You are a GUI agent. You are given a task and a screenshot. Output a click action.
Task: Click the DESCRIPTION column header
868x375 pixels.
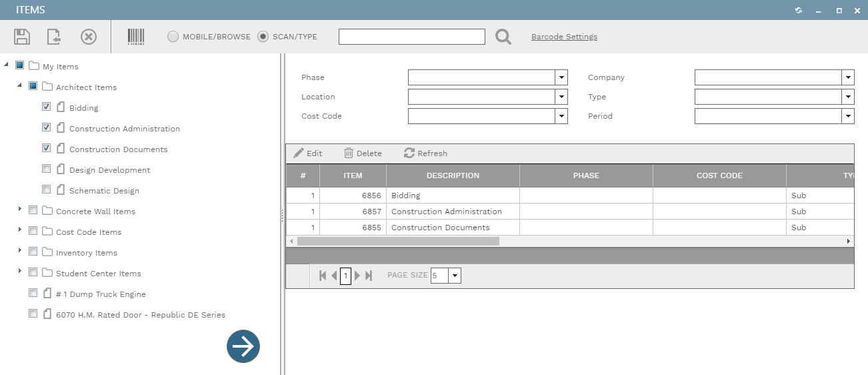pos(453,175)
